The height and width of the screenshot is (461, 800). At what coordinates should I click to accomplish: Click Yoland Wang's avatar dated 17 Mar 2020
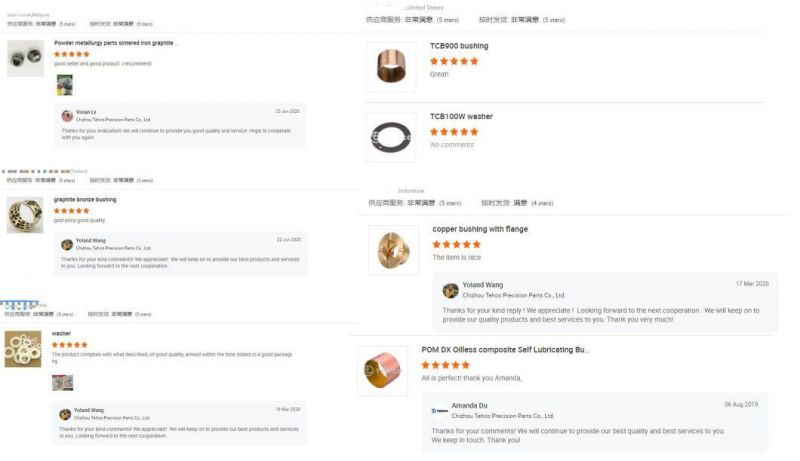pyautogui.click(x=451, y=290)
